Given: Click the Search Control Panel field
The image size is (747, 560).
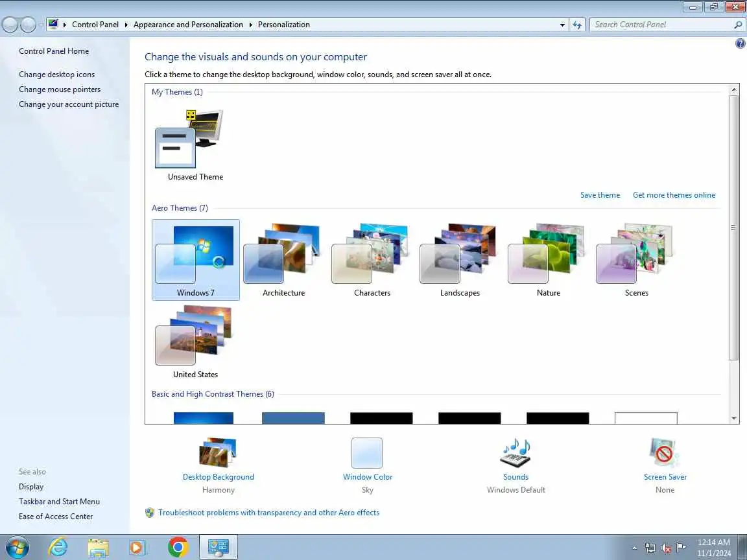Looking at the screenshot, I should (x=662, y=24).
